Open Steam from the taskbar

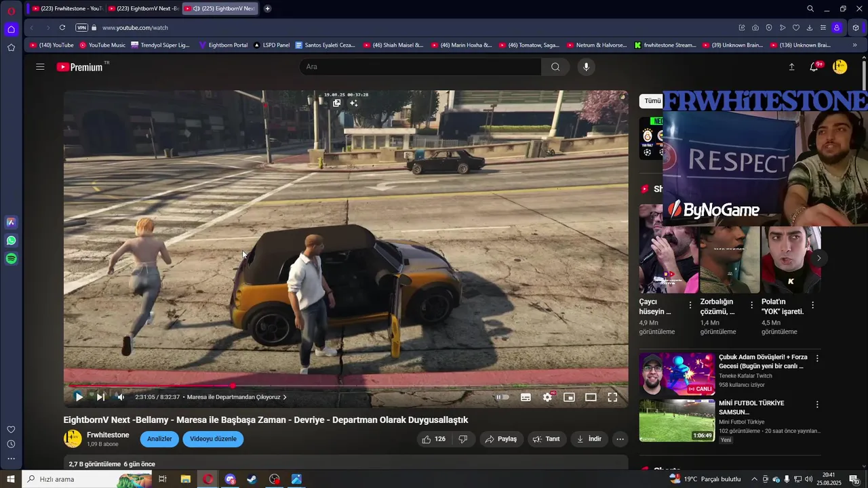(252, 479)
